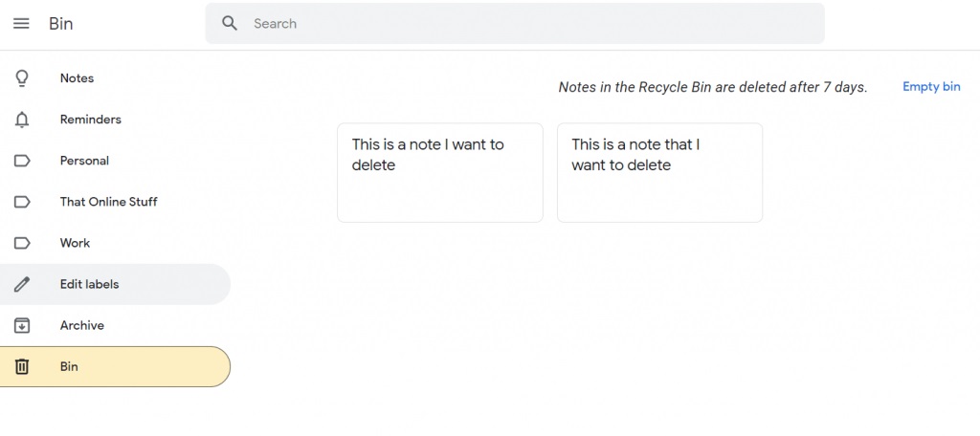This screenshot has width=980, height=436.
Task: Open the Notes section
Action: point(77,78)
